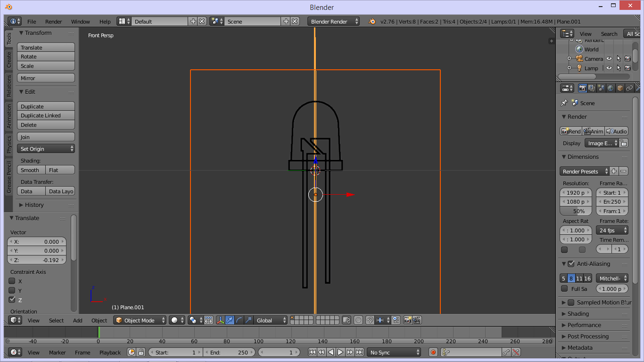Screen dimensions: 644x362
Task: Select the scale manipulator icon
Action: 248,320
